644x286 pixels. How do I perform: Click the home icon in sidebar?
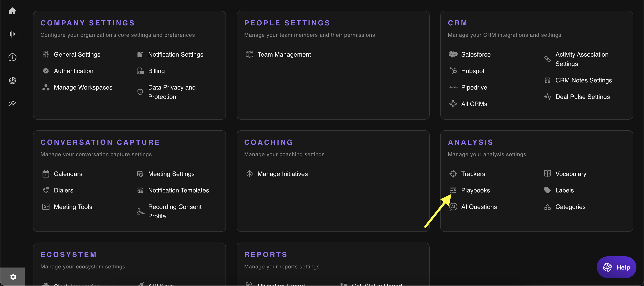click(12, 11)
